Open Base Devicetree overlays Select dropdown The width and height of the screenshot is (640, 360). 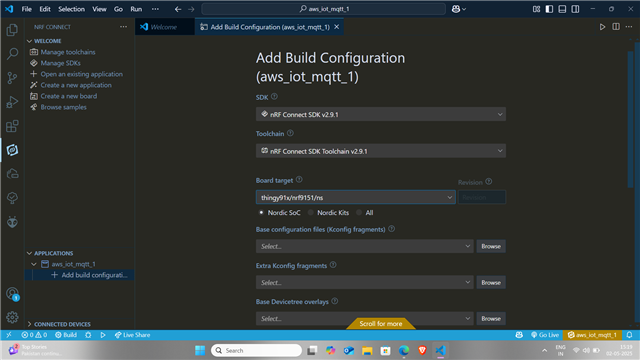(x=364, y=318)
